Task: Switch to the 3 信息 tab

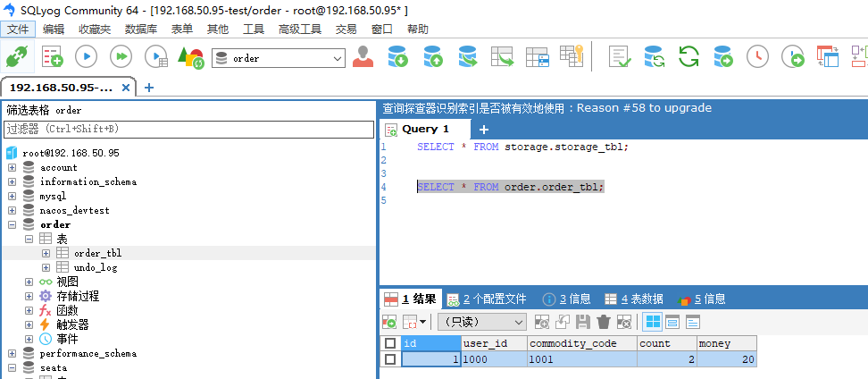Action: pos(566,299)
